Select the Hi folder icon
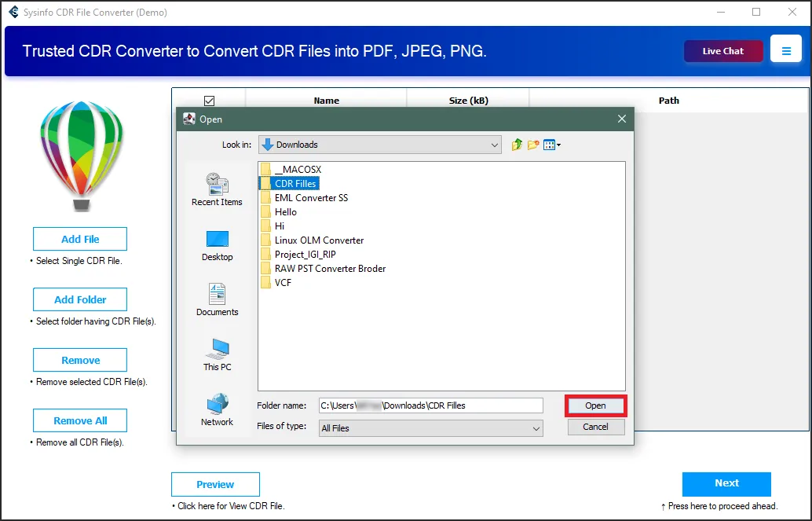 [265, 226]
